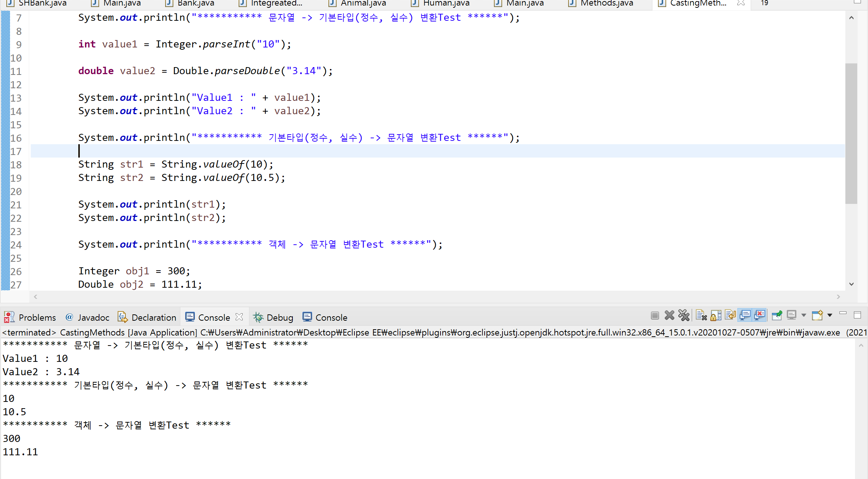The height and width of the screenshot is (479, 868).
Task: Click the Javadoc @ icon
Action: point(69,317)
